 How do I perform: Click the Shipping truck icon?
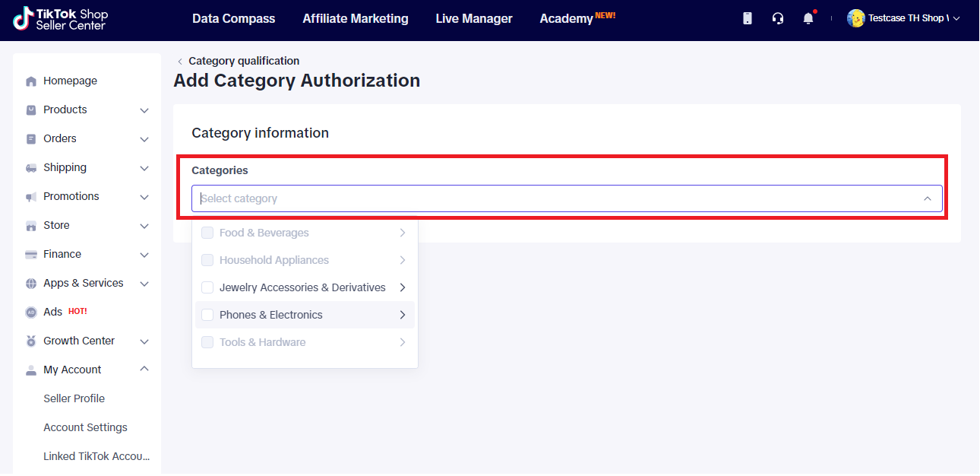pyautogui.click(x=31, y=168)
